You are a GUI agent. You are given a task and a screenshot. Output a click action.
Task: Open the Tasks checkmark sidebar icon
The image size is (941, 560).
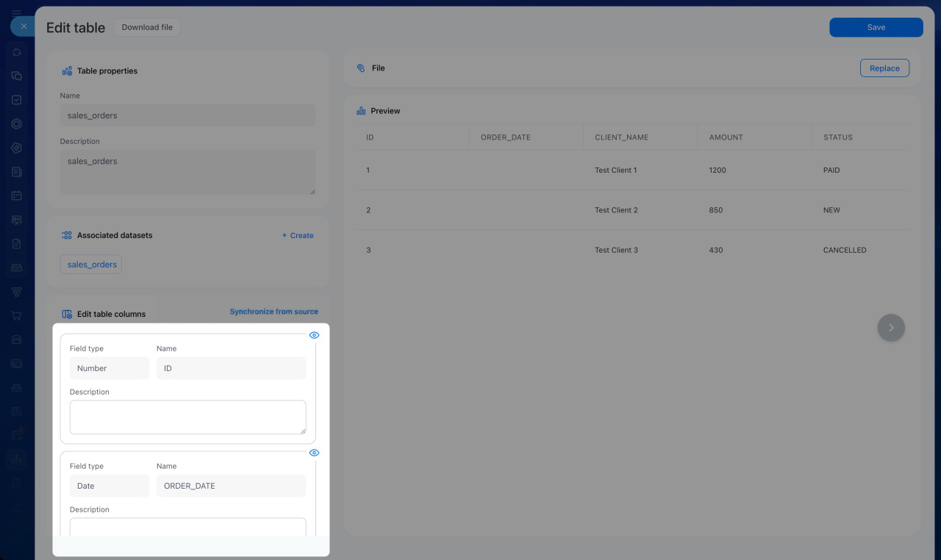tap(17, 100)
